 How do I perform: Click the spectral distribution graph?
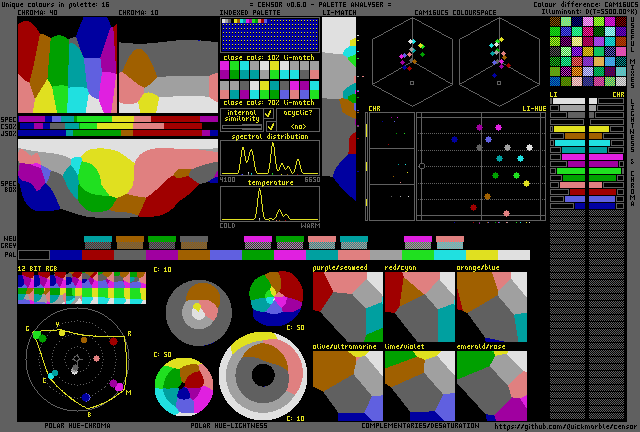coord(270,158)
